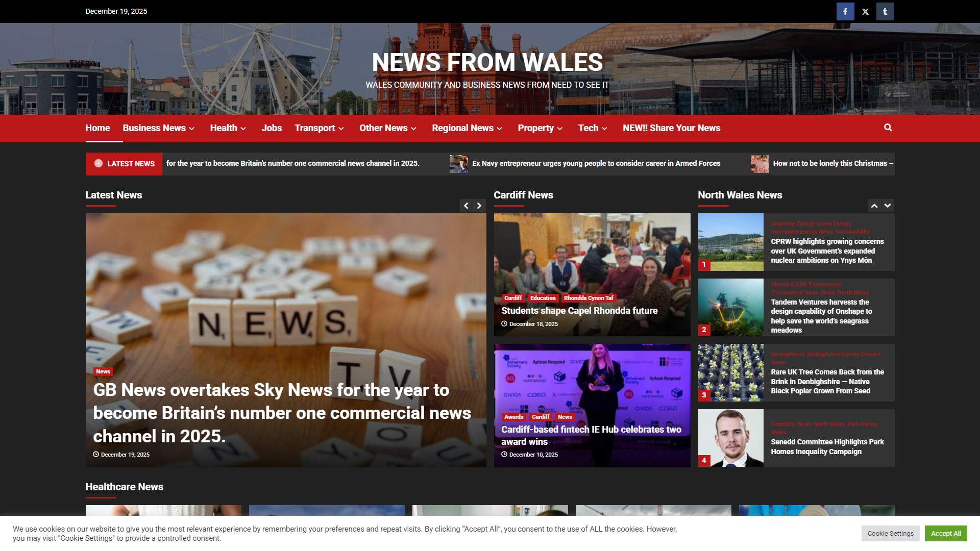This screenshot has height=551, width=980.
Task: Select the Jobs menu item
Action: point(272,128)
